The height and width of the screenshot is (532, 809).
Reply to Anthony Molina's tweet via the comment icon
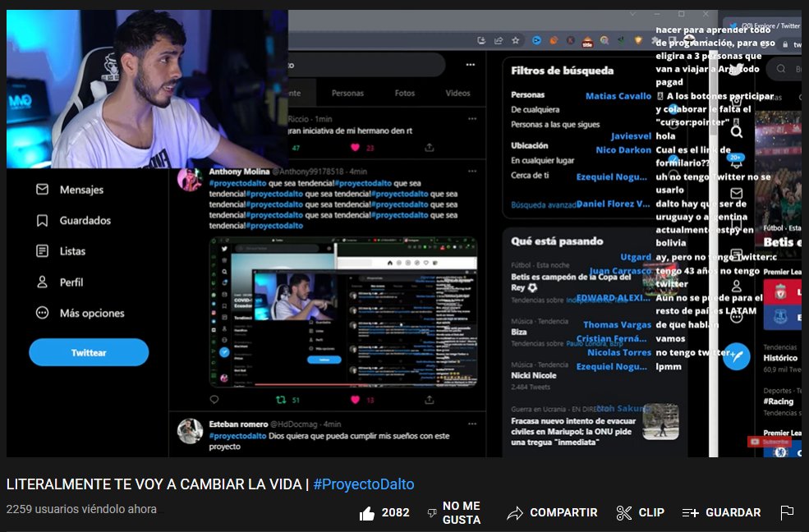coord(214,400)
